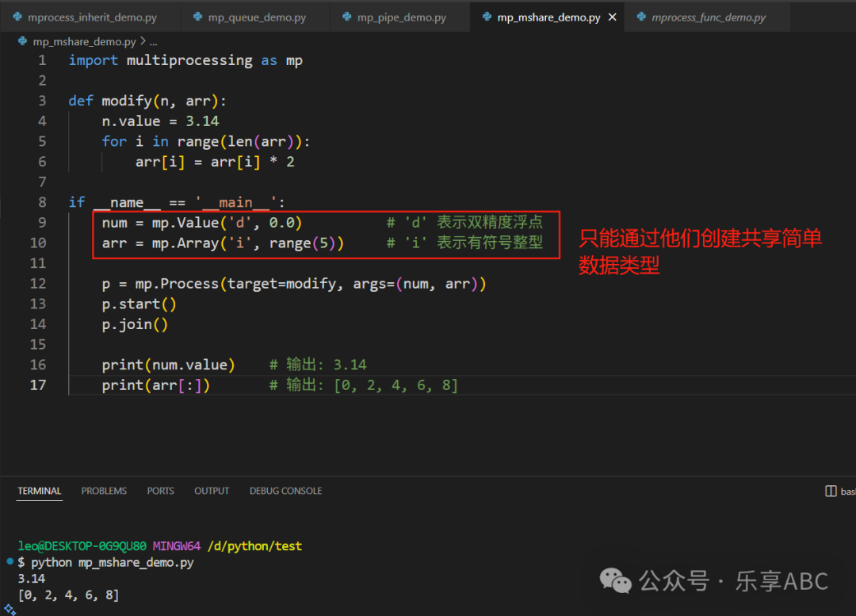Screen dimensions: 856x616
Task: Click mp_mshare_demo.py breadcrumb path
Action: 84,41
